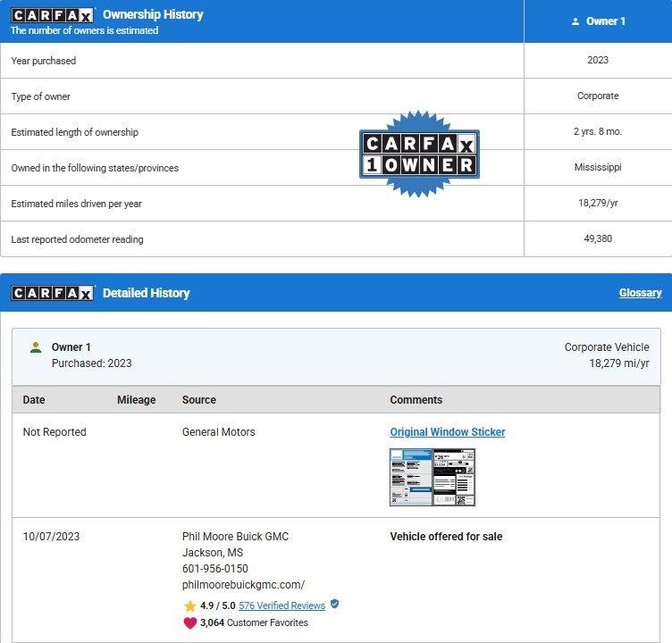Click the 2 yrs. 8 mo. value
The height and width of the screenshot is (643, 672).
(x=598, y=131)
